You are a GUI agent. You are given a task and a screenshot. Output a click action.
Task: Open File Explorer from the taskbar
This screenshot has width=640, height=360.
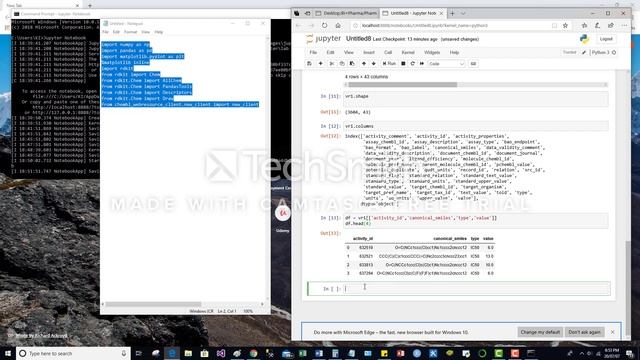[188, 353]
